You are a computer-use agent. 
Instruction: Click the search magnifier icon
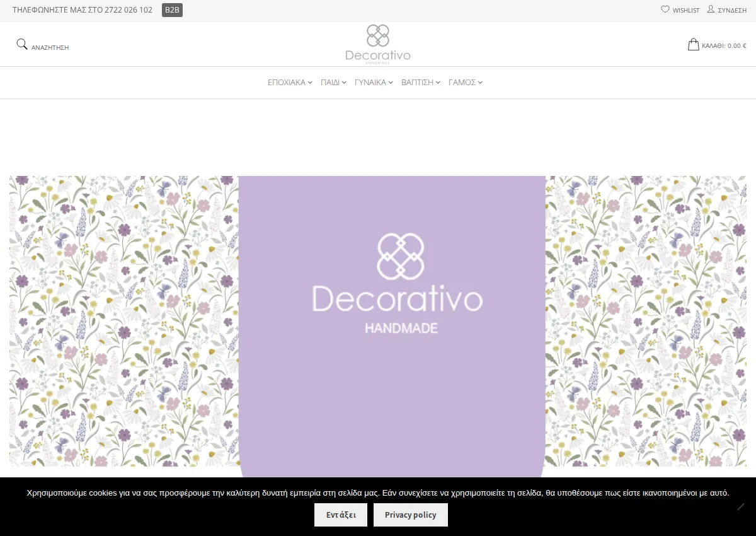pyautogui.click(x=22, y=44)
